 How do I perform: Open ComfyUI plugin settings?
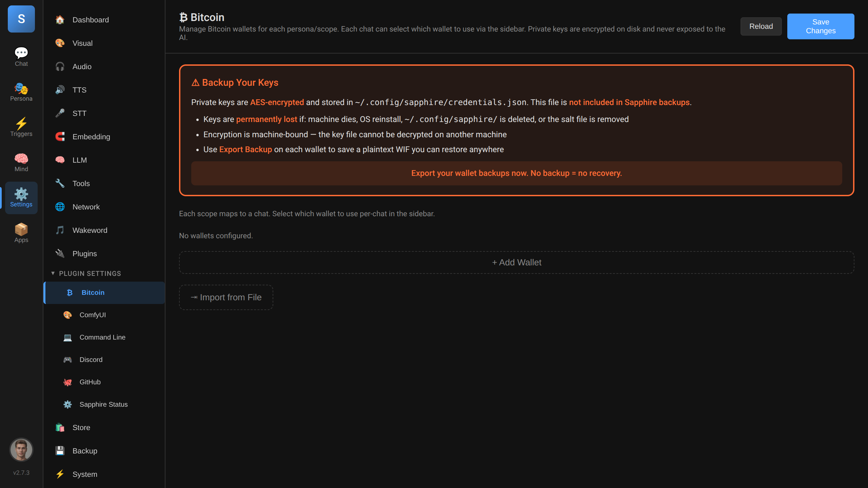[104, 315]
